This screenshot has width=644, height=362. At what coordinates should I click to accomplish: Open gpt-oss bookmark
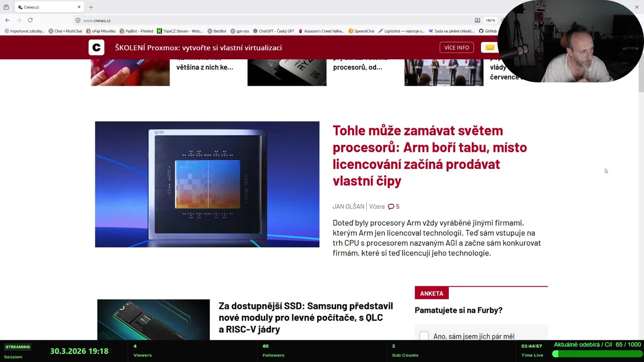click(240, 31)
